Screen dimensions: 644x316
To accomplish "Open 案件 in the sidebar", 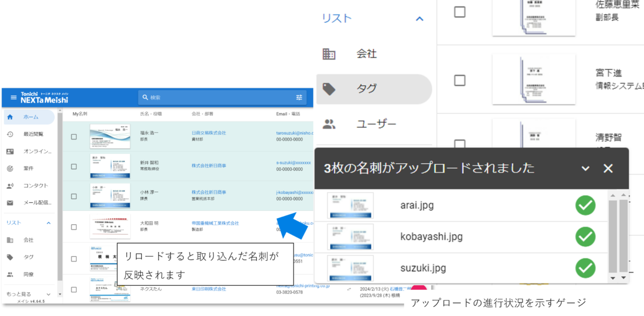I will (x=29, y=168).
